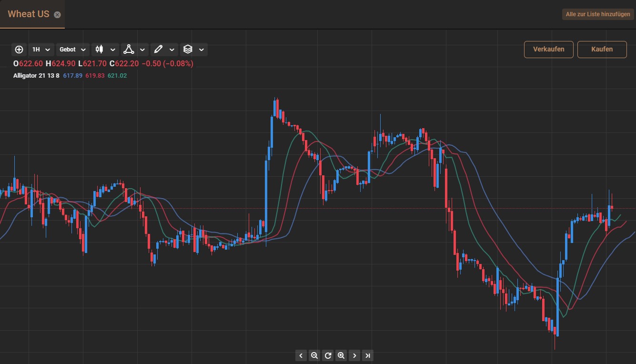
Task: Click the change value −0.50 (−0.08%)
Action: pos(168,63)
